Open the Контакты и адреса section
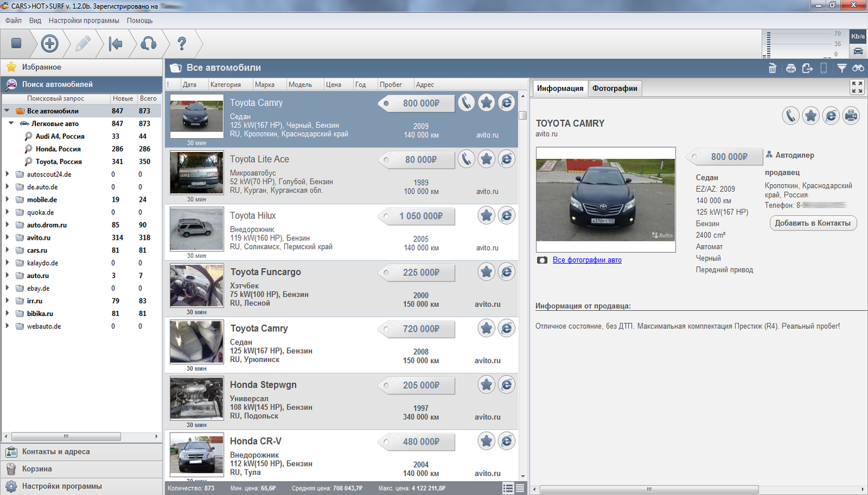This screenshot has width=868, height=495. click(x=81, y=451)
